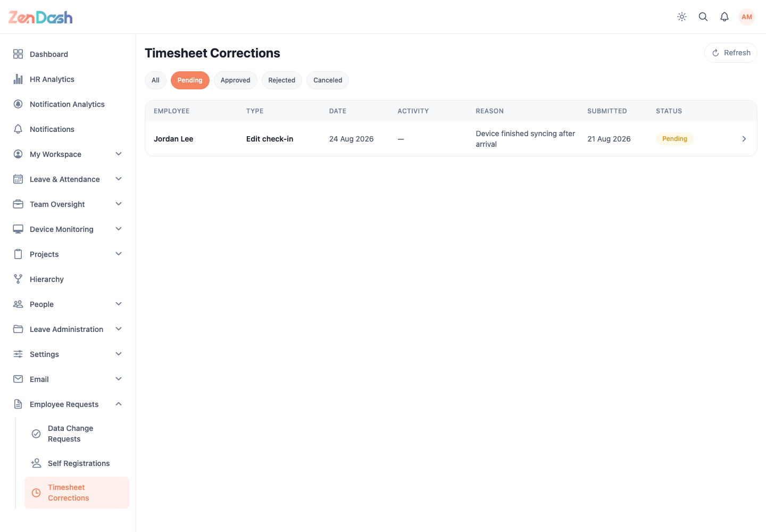Open HR Analytics bar chart icon
766x532 pixels.
pos(18,79)
